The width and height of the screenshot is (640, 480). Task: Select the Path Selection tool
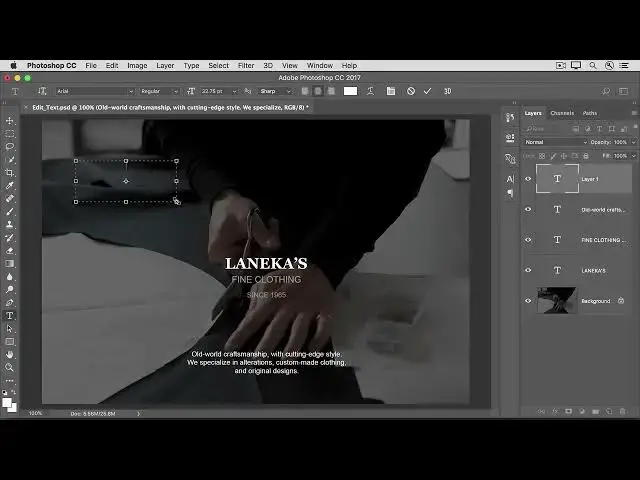(10, 329)
